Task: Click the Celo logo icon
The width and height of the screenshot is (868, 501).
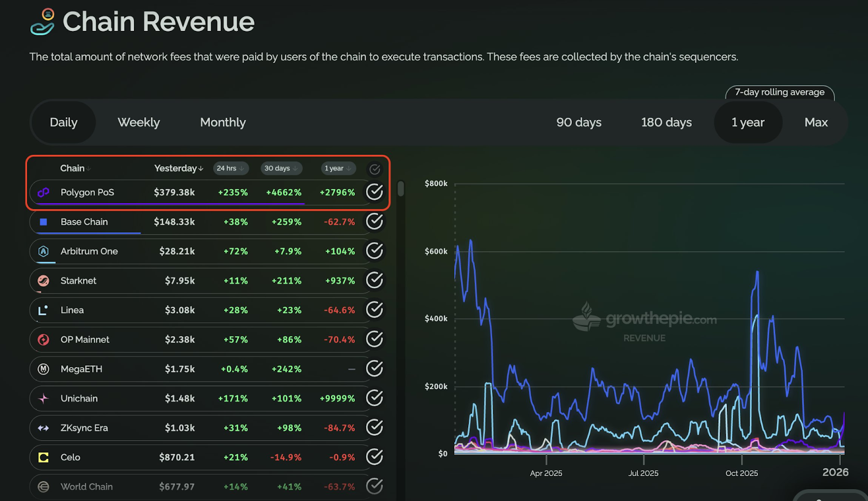Action: pos(43,458)
